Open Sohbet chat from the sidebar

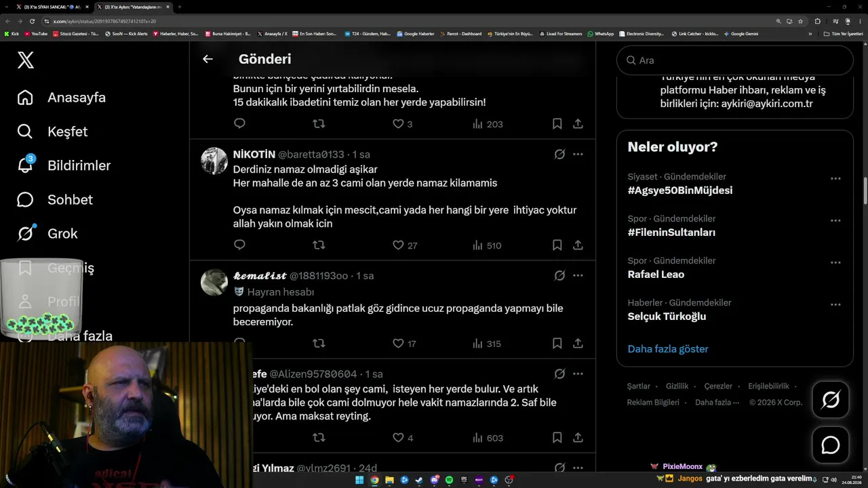(x=55, y=199)
